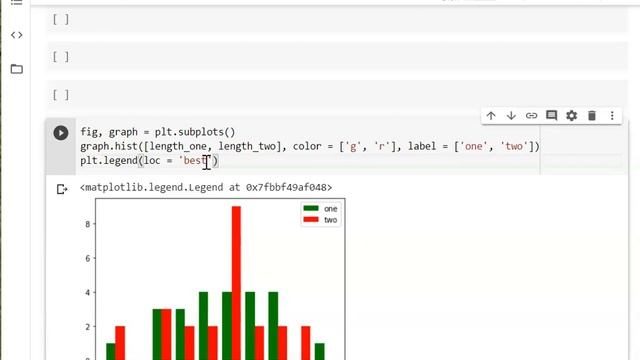Open Files folder sidebar icon
This screenshot has height=360, width=640.
pos(17,69)
